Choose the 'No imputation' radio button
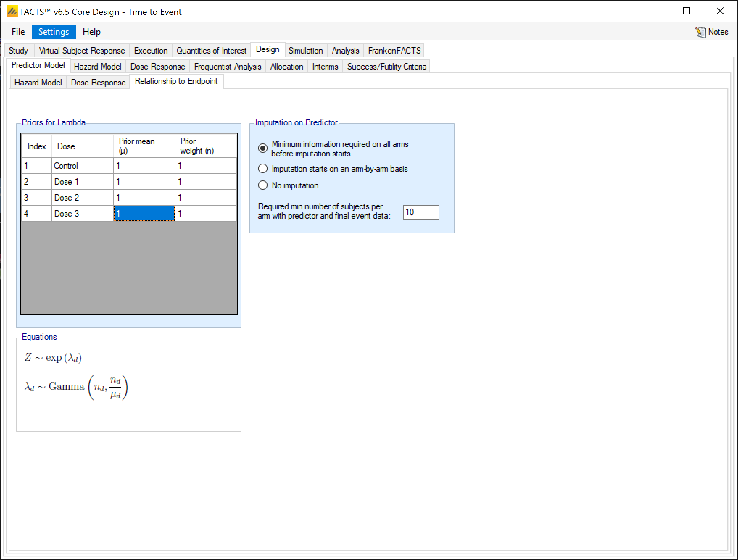Screen dimensions: 738x560 tap(263, 185)
